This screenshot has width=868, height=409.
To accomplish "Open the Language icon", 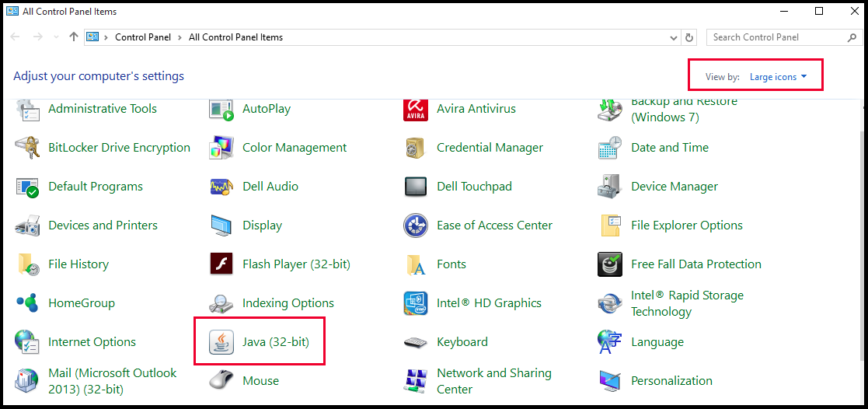I will click(x=610, y=342).
